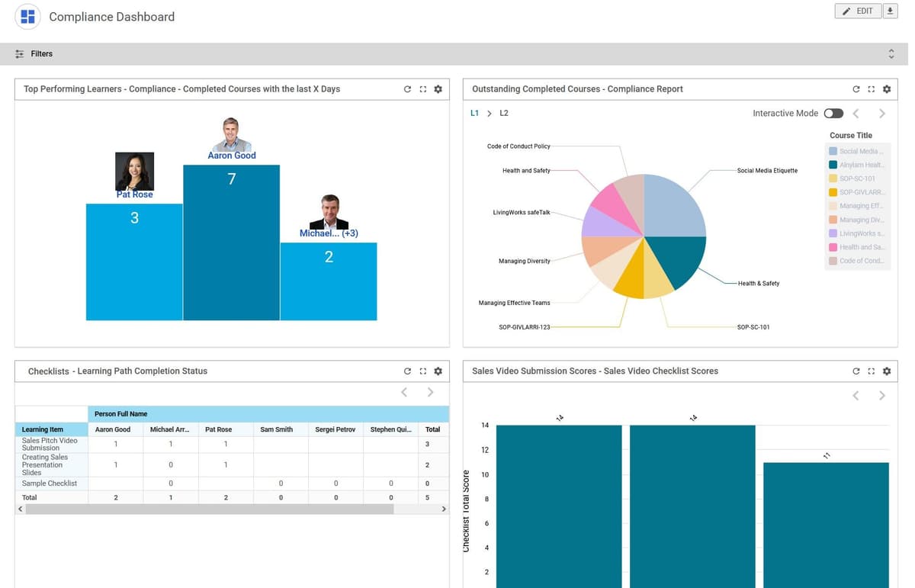This screenshot has width=915, height=588.
Task: Open settings gear on Sales Video Submission Scores
Action: [x=887, y=371]
